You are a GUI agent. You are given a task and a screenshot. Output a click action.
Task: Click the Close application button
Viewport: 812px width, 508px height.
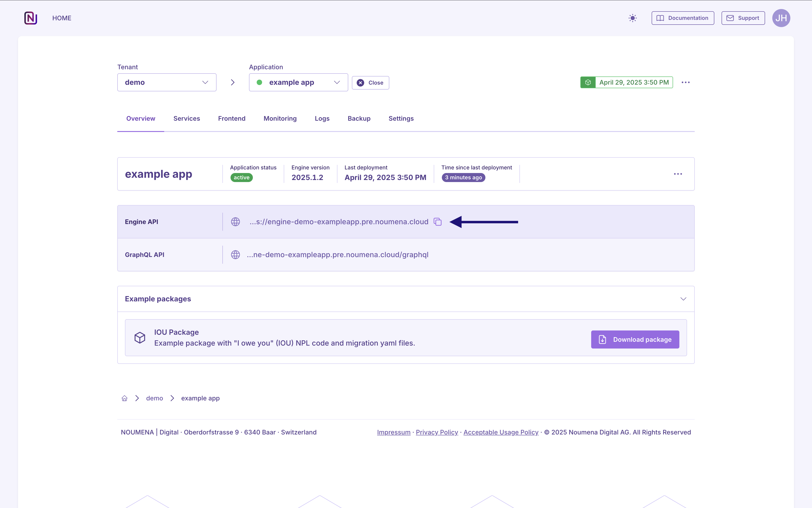[x=370, y=83]
